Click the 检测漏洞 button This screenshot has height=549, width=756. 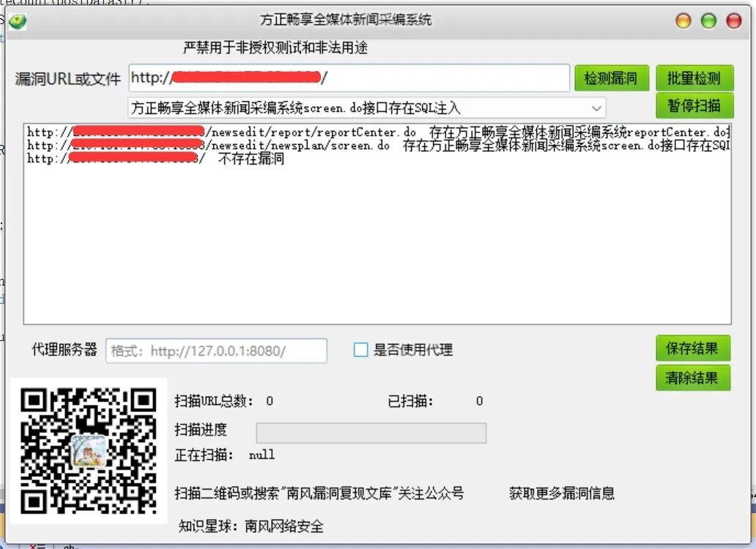(611, 78)
